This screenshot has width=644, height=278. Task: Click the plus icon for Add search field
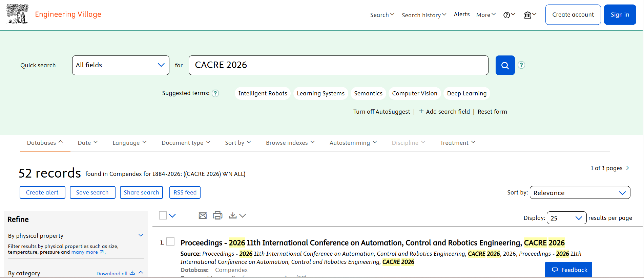(421, 111)
